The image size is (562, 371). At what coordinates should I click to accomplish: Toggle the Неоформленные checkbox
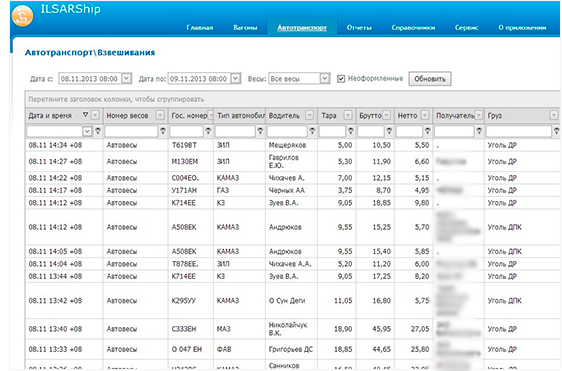tap(341, 79)
